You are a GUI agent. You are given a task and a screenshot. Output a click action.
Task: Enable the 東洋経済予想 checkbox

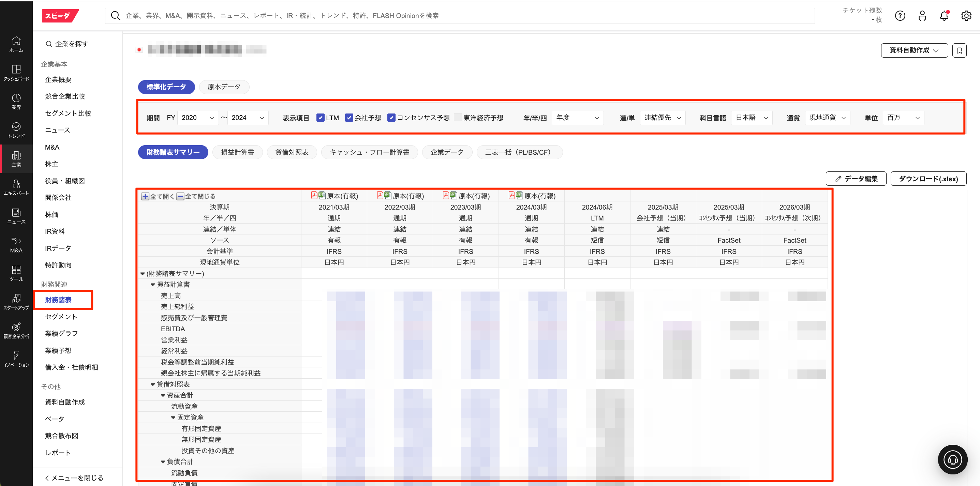(458, 118)
